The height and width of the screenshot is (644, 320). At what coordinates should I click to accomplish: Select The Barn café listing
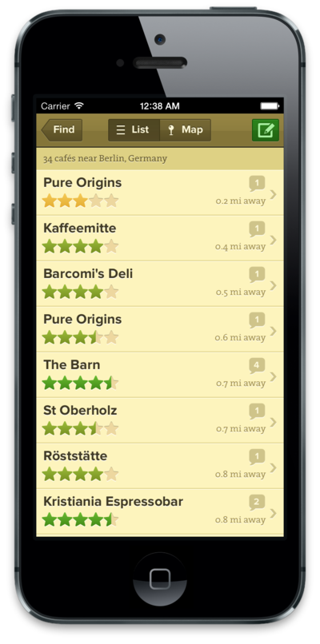(x=159, y=375)
